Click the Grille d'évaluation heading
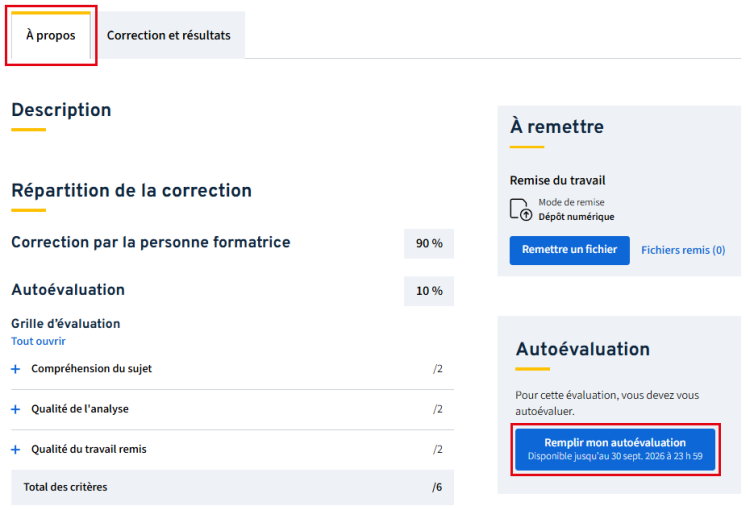The height and width of the screenshot is (510, 750). 66,324
